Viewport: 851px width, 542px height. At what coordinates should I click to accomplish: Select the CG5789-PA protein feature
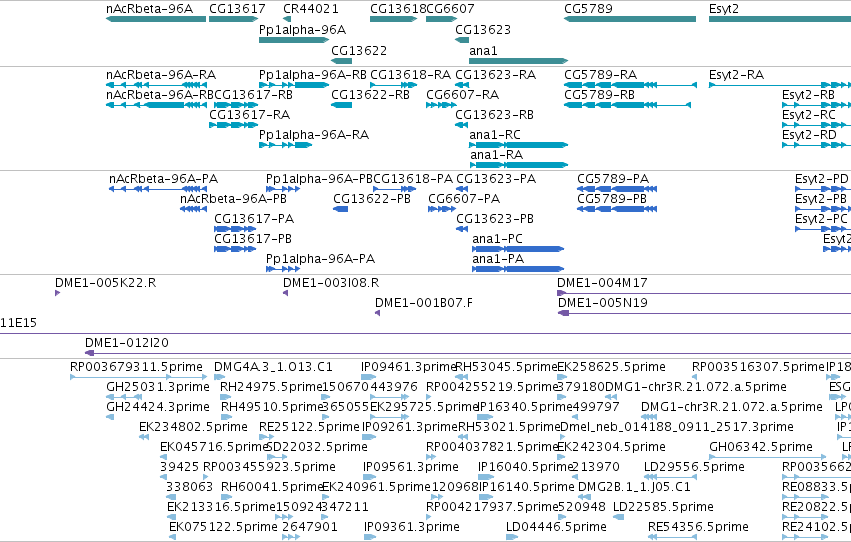tap(617, 189)
